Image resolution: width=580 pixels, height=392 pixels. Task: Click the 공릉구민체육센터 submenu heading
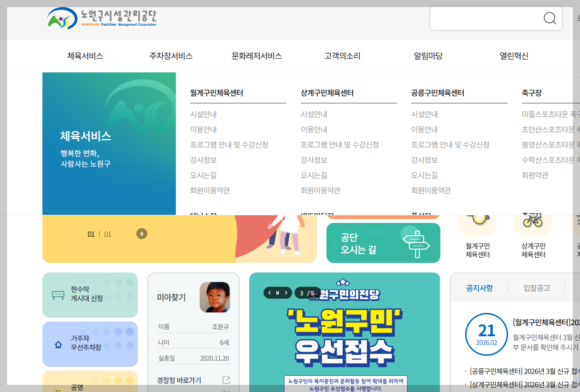(x=438, y=93)
